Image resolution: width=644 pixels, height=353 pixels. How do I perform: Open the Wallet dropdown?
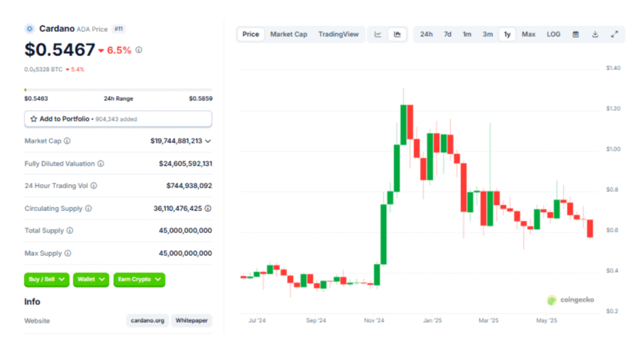pos(91,279)
